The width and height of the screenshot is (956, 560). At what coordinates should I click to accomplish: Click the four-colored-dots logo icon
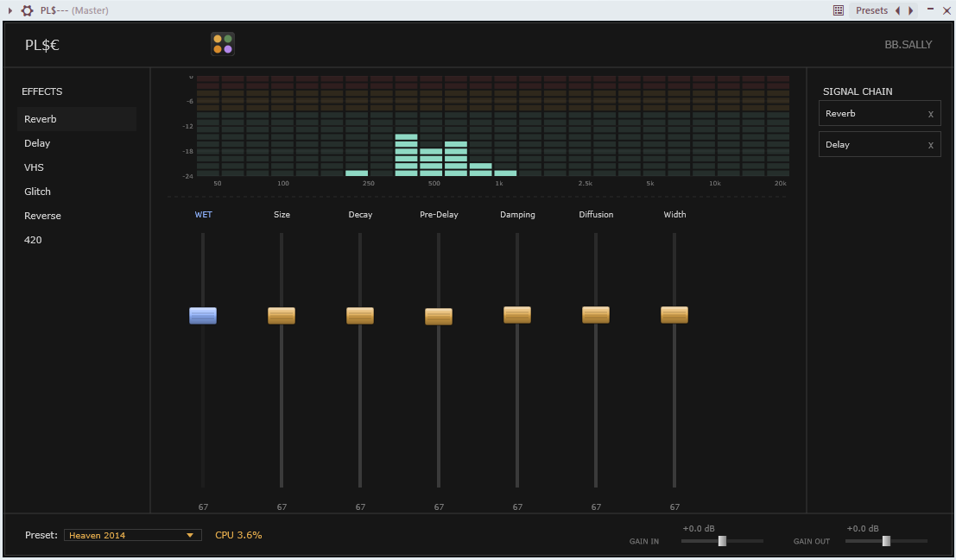[223, 44]
